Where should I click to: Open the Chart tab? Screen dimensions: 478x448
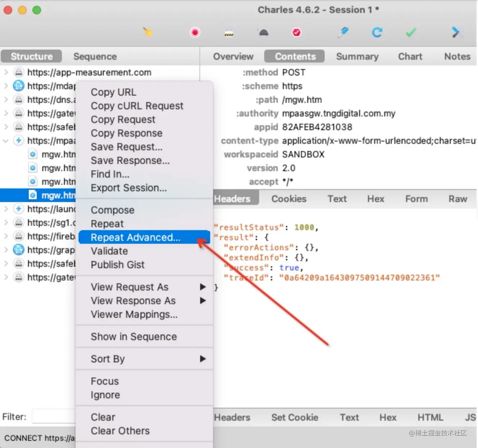(410, 56)
